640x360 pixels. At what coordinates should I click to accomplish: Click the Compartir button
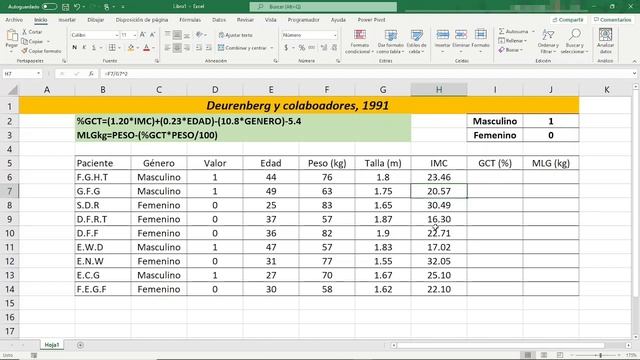(568, 20)
